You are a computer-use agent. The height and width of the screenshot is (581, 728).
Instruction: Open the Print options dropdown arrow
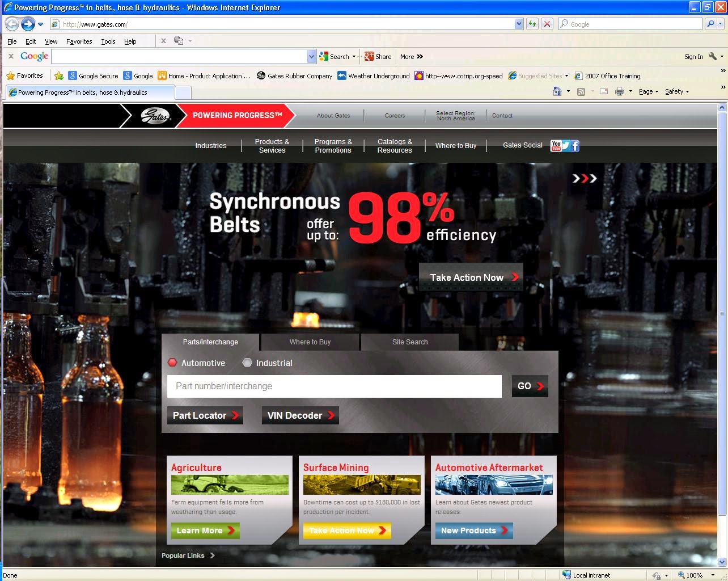[x=630, y=91]
